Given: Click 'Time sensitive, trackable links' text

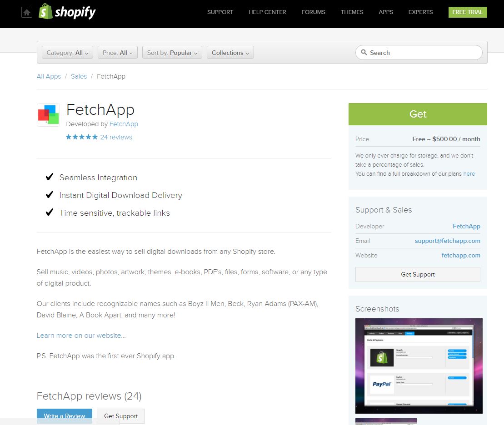Looking at the screenshot, I should tap(115, 213).
